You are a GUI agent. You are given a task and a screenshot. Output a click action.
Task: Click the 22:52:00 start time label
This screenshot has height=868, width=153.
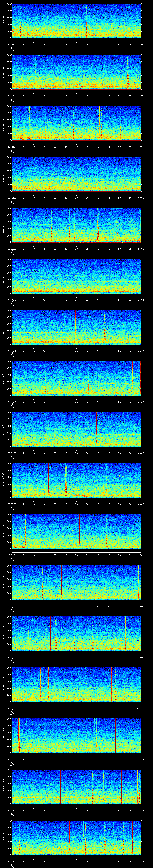tap(12, 351)
